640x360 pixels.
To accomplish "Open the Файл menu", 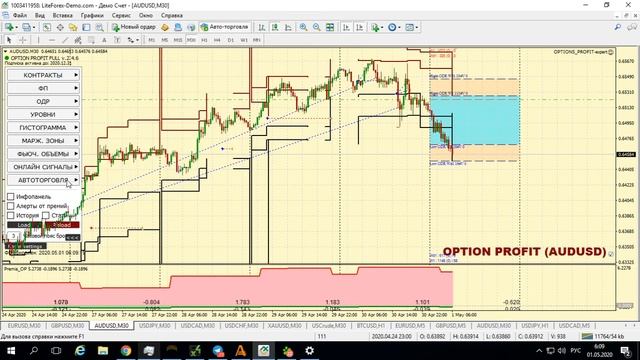I will pos(20,16).
